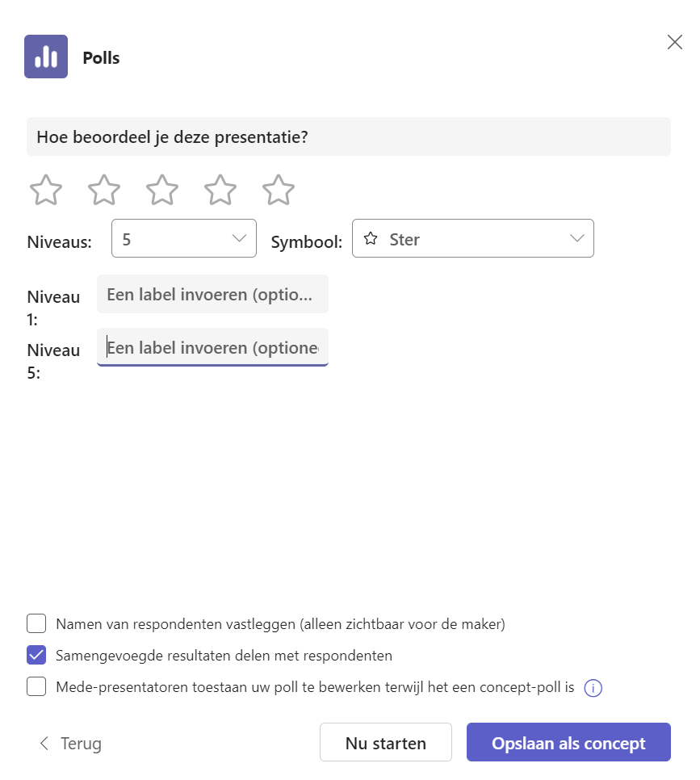
Task: Click the back chevron icon next to Terug
Action: [x=44, y=743]
